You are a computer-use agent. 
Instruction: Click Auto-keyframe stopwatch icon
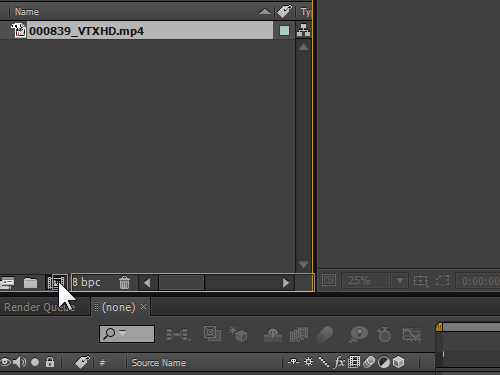pos(384,334)
